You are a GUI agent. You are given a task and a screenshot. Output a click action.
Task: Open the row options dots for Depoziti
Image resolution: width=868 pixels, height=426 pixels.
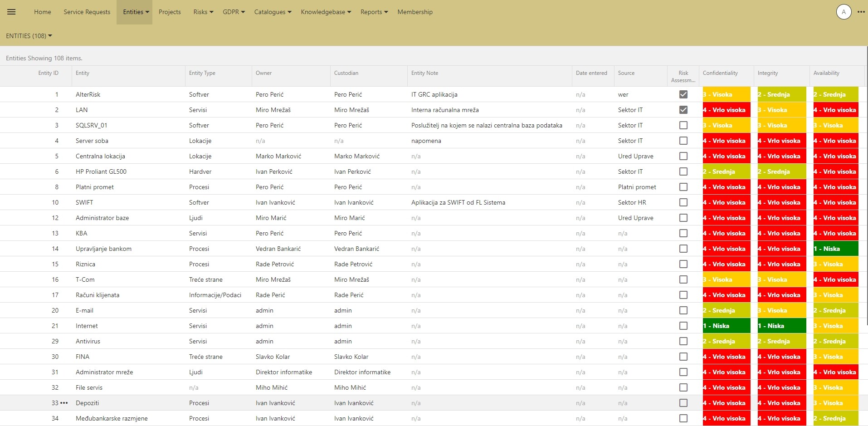pyautogui.click(x=64, y=403)
